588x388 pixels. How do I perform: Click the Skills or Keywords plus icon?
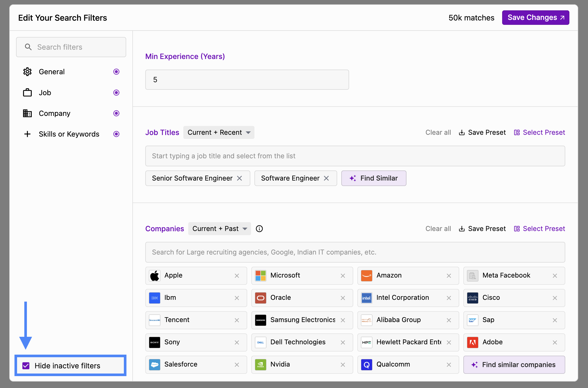coord(27,134)
